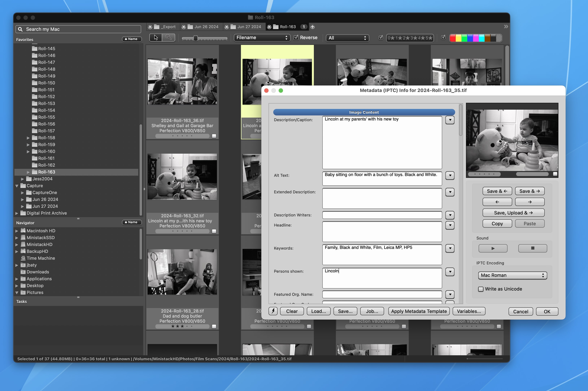Toggle the Reverse sort checkbox
Viewport: 588px width, 391px height.
tap(296, 38)
